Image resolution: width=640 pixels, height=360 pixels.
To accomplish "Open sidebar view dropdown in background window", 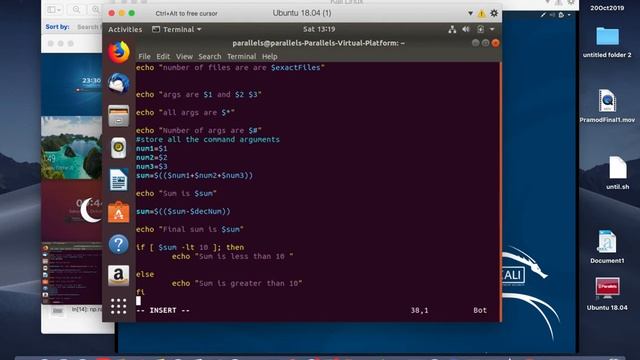I will 54,9.
